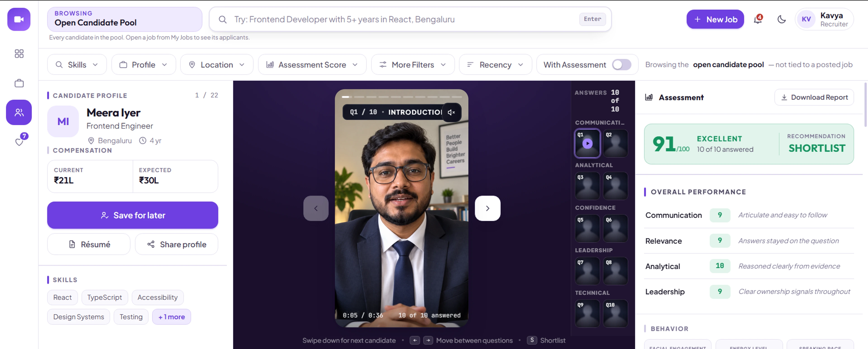868x349 pixels.
Task: Click the video camera app logo
Action: [19, 19]
